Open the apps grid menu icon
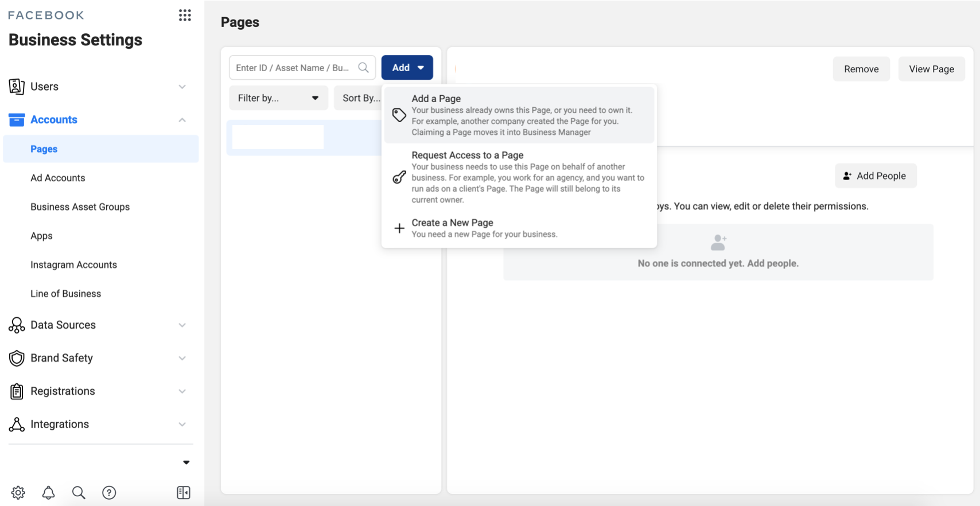The height and width of the screenshot is (506, 980). (185, 15)
